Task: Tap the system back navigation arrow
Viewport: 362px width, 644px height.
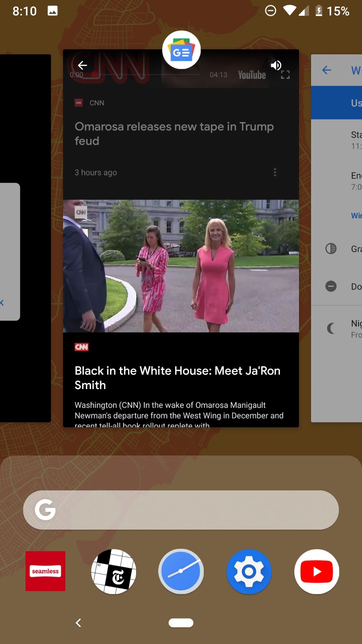Action: point(78,623)
